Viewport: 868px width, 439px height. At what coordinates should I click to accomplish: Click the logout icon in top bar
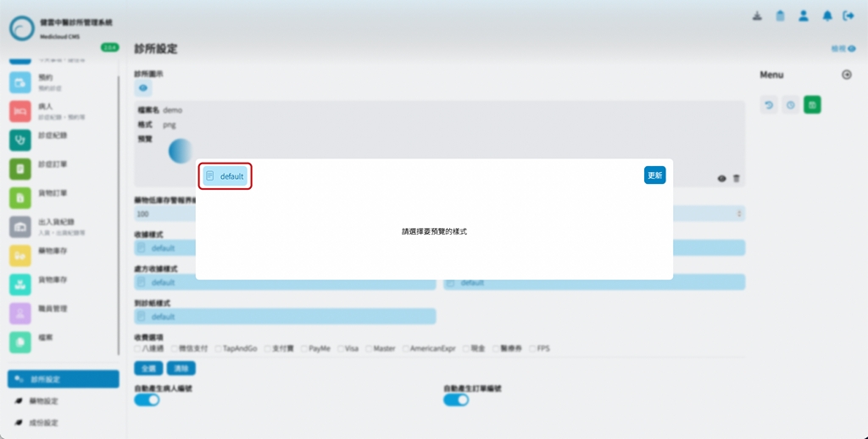(849, 16)
